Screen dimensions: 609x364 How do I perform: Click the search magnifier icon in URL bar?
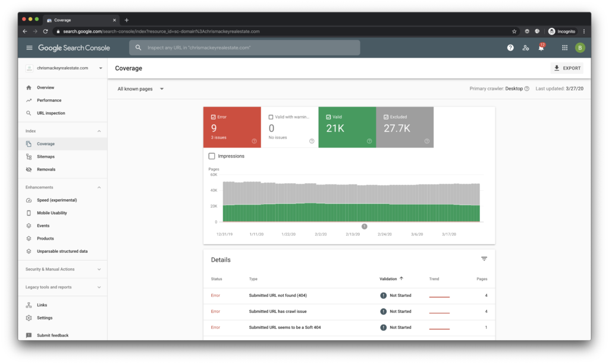[x=138, y=48]
